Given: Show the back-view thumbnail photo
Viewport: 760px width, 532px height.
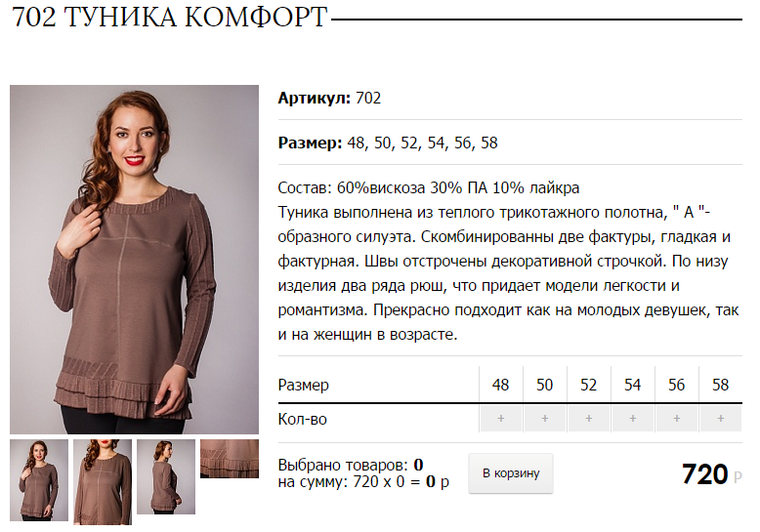Looking at the screenshot, I should (166, 476).
